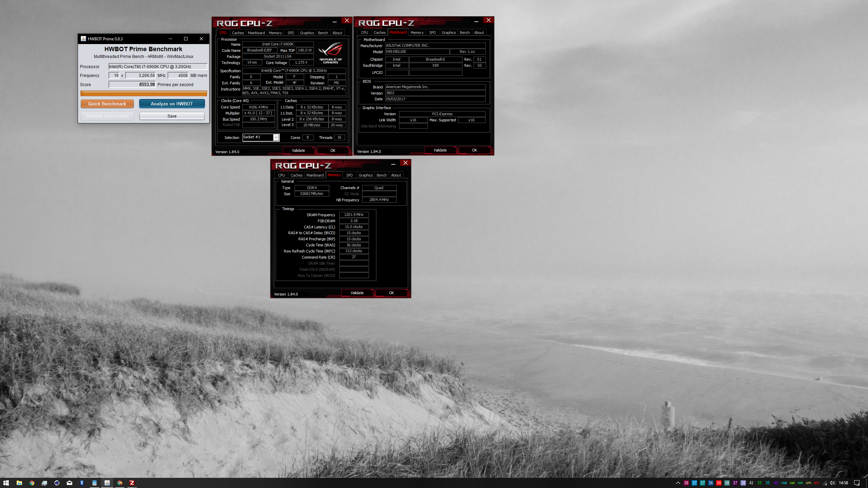Screen dimensions: 868x488
Task: Switch to the Java HWBOT Prime taskbar icon
Action: (x=107, y=483)
